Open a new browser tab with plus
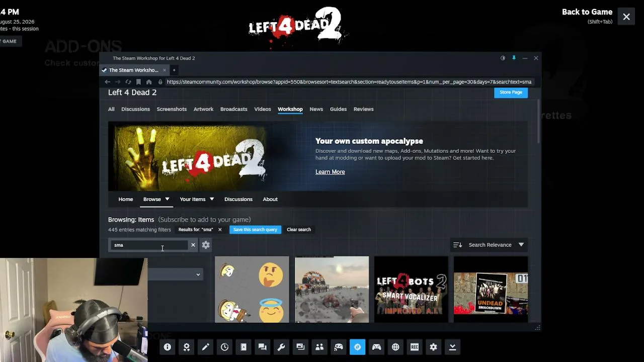The image size is (644, 362). tap(174, 70)
